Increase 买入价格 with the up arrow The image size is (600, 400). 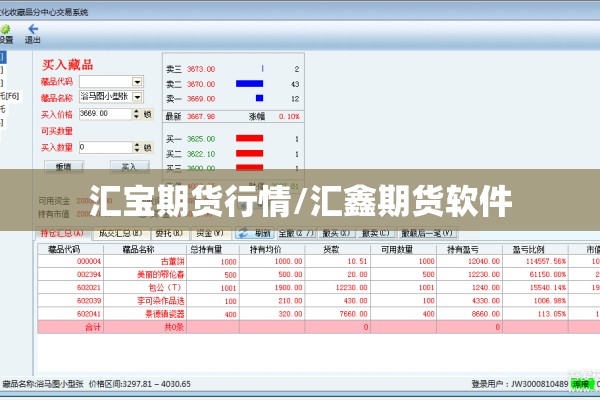pyautogui.click(x=137, y=111)
